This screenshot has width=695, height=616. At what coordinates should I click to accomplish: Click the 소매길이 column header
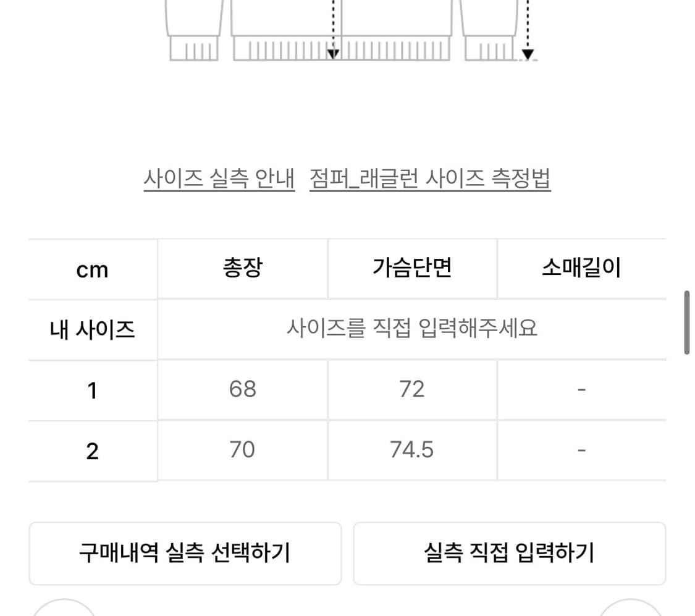(x=581, y=268)
